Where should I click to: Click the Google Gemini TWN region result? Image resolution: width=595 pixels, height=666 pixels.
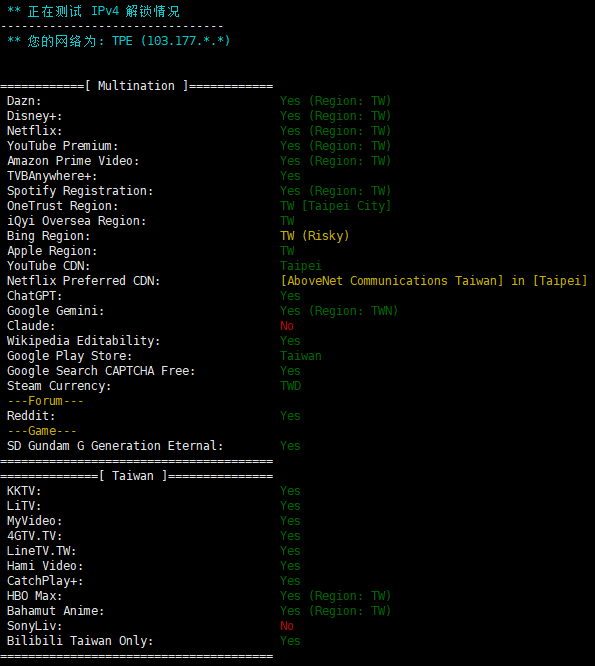tap(339, 311)
